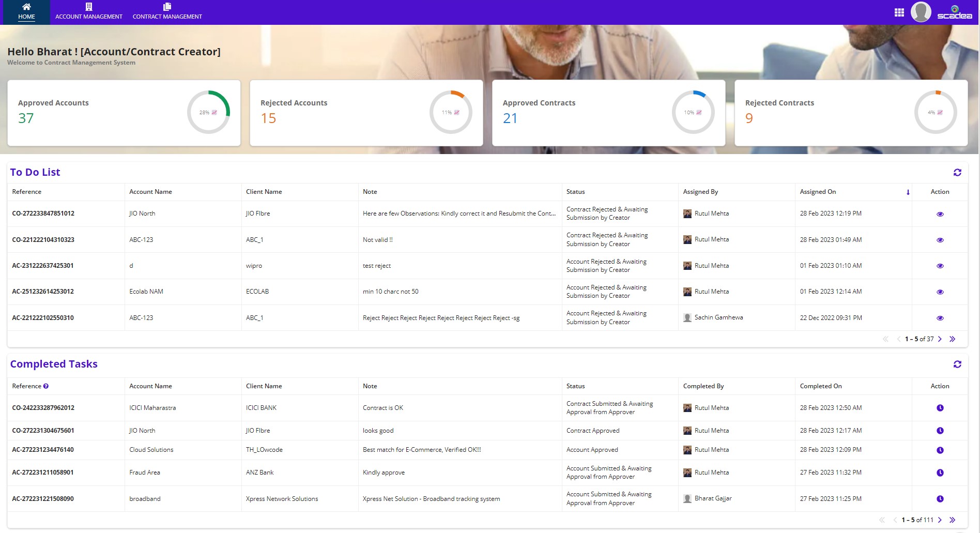The height and width of the screenshot is (533, 980).
Task: Click the apps grid icon in the header
Action: (899, 11)
